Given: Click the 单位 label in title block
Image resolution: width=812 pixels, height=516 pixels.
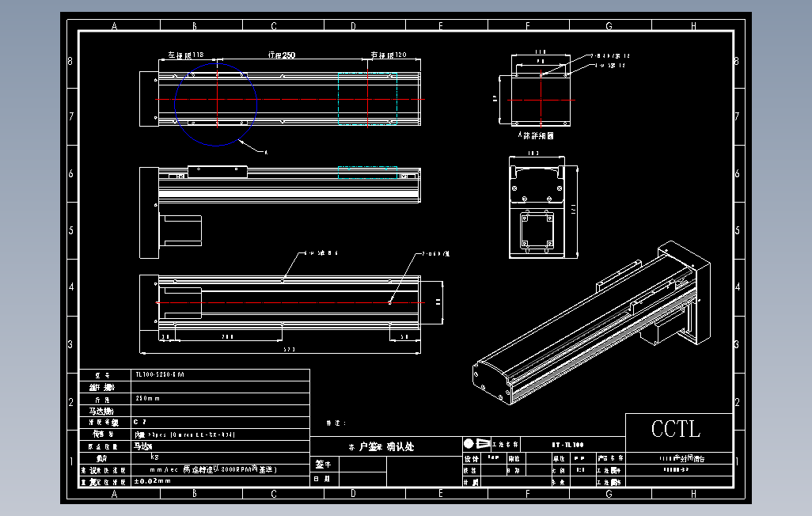Looking at the screenshot, I should [x=559, y=458].
